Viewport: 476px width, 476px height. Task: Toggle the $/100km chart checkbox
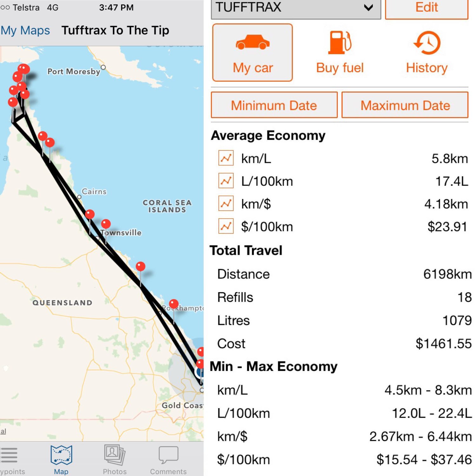pyautogui.click(x=226, y=226)
